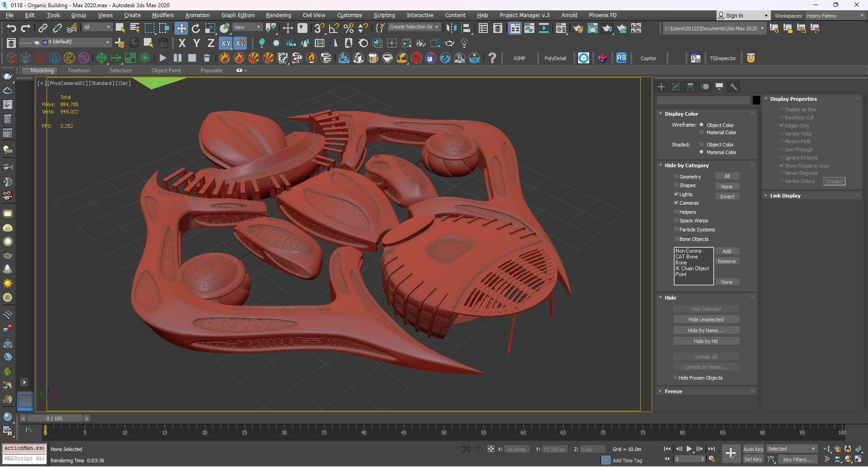Screen dimensions: 868x470
Task: Click the Auto Key button
Action: [753, 449]
